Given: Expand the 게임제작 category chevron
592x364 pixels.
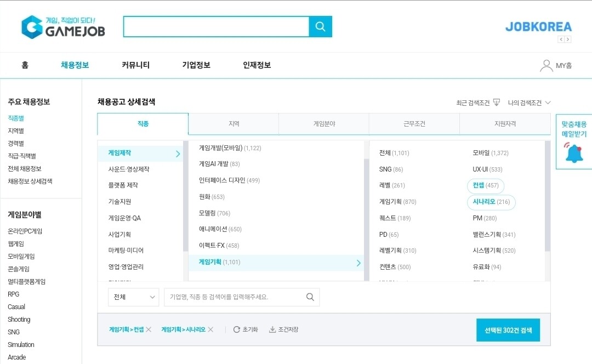Looking at the screenshot, I should pos(177,154).
